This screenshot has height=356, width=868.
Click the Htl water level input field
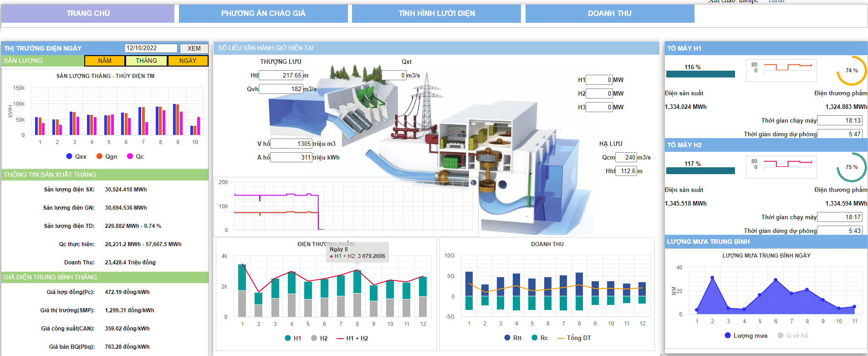(281, 75)
